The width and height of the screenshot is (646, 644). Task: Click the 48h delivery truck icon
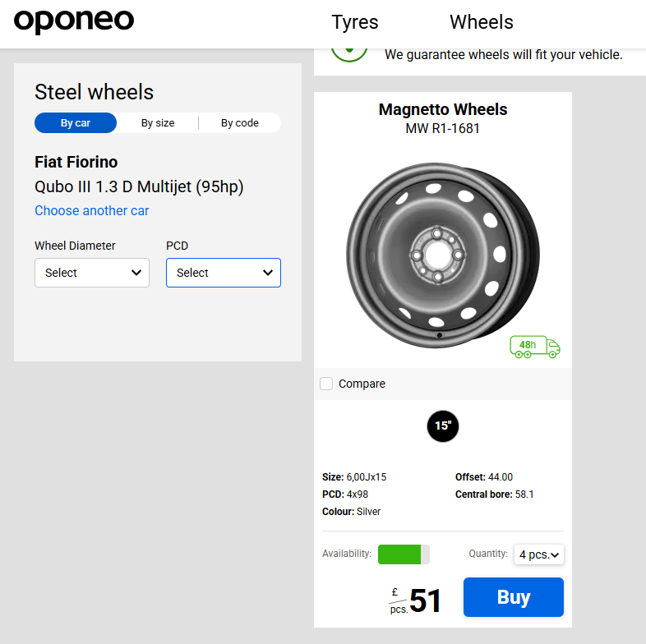point(535,347)
